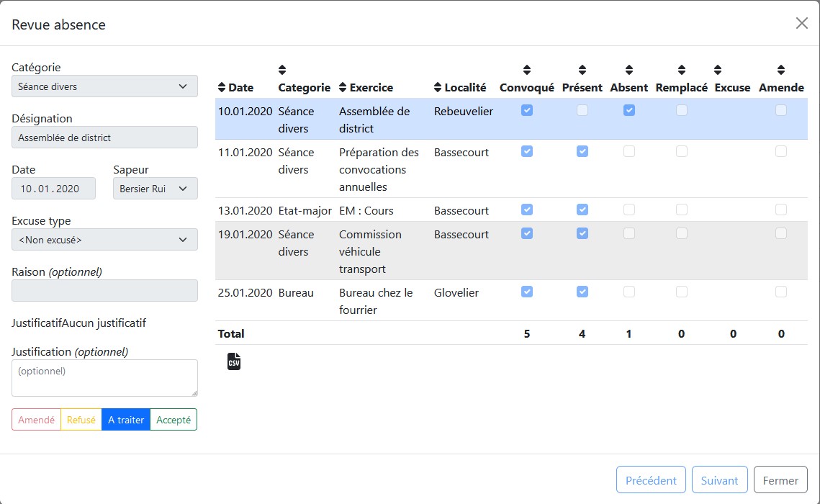
Task: Sort table by Date column arrows
Action: click(222, 88)
